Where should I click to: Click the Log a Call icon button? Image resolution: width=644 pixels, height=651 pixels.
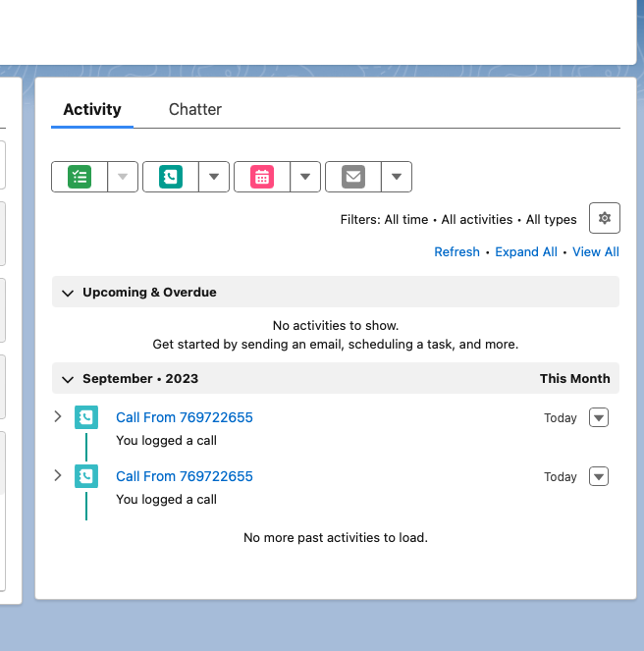click(x=171, y=177)
